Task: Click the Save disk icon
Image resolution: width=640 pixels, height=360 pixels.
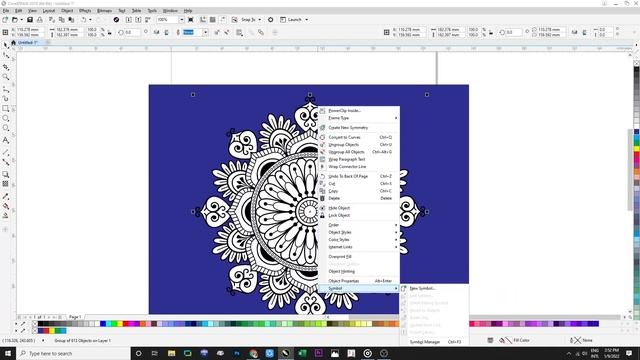Action: coord(30,20)
